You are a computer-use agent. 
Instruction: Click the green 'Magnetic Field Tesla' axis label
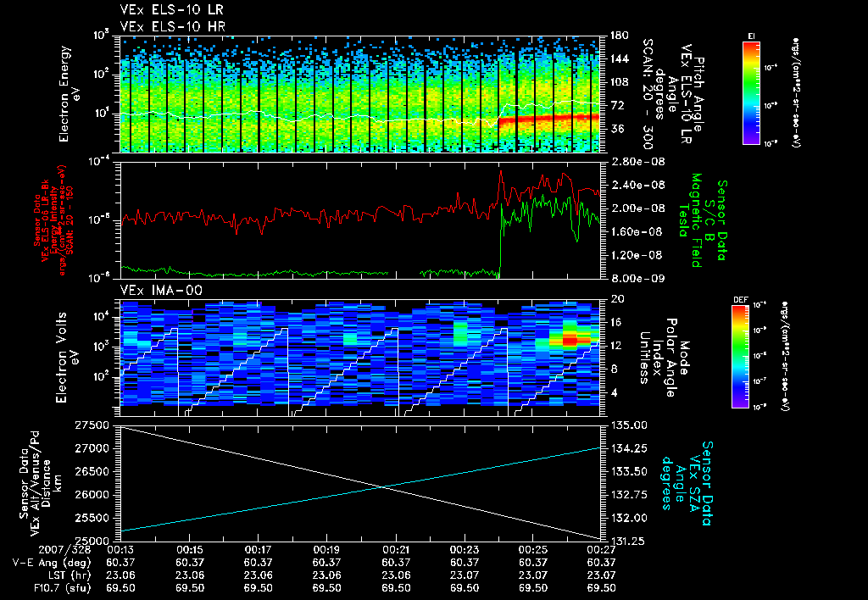click(x=690, y=220)
